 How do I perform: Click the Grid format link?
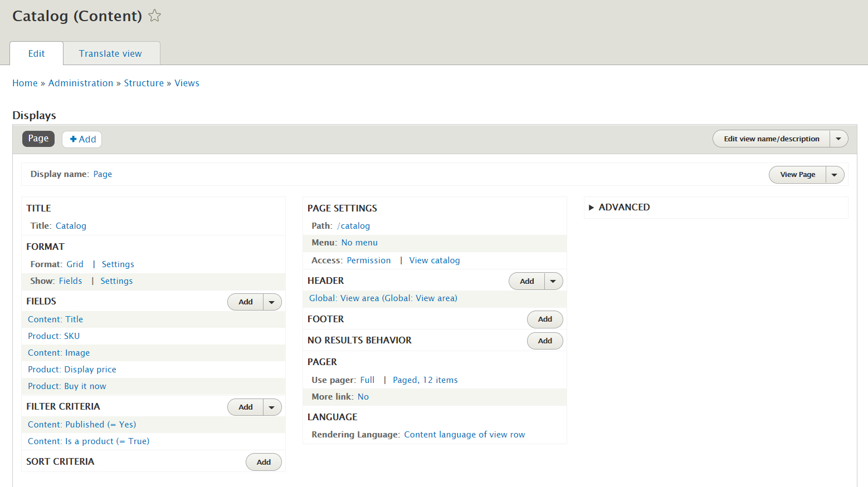(75, 264)
